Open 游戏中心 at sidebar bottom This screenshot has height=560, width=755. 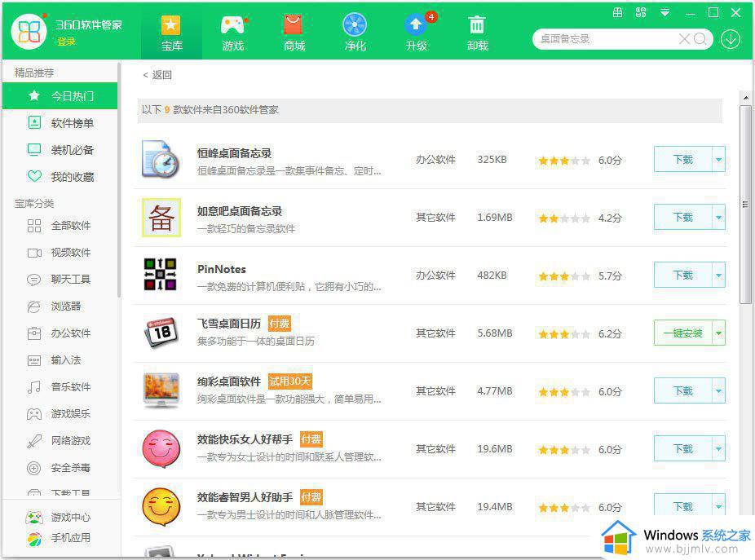(58, 517)
